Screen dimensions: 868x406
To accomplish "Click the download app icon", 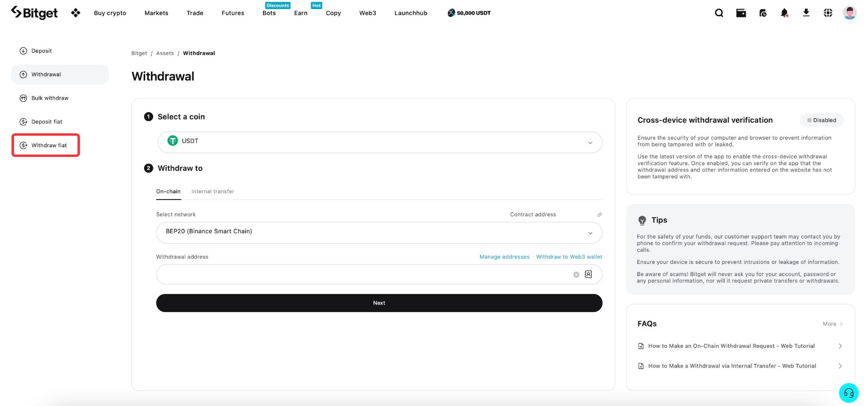I will [x=806, y=13].
